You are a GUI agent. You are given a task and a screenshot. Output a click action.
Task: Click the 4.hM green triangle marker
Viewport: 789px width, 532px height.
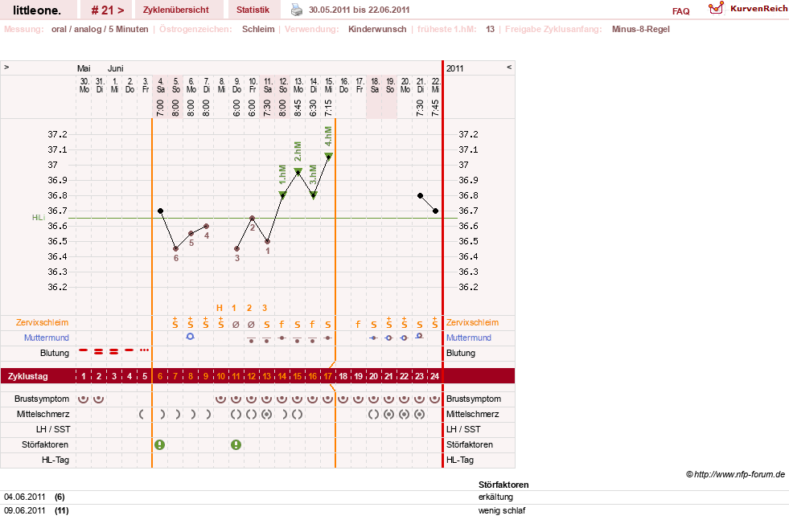coord(328,157)
